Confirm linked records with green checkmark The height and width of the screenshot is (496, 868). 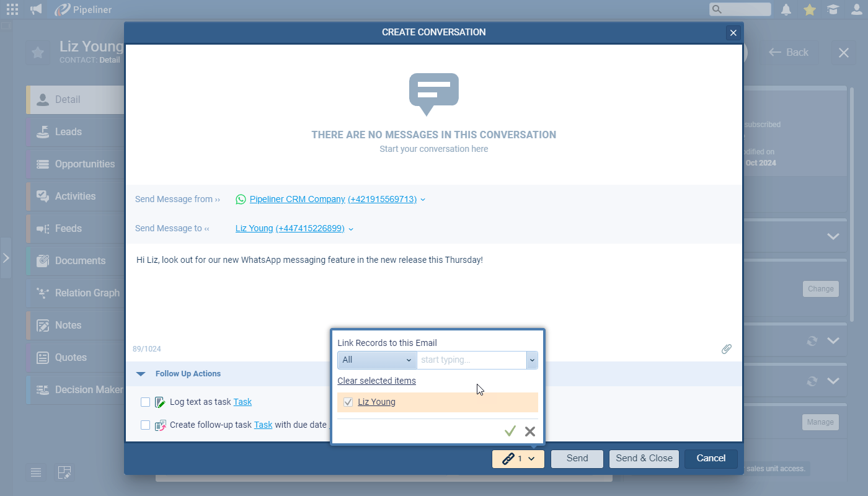pyautogui.click(x=510, y=432)
